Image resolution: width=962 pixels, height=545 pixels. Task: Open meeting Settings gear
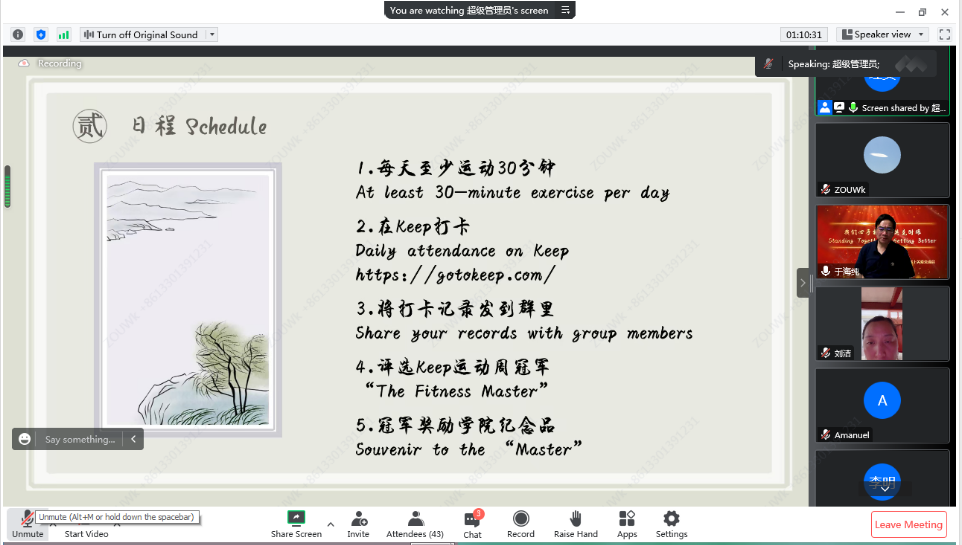[x=671, y=525]
